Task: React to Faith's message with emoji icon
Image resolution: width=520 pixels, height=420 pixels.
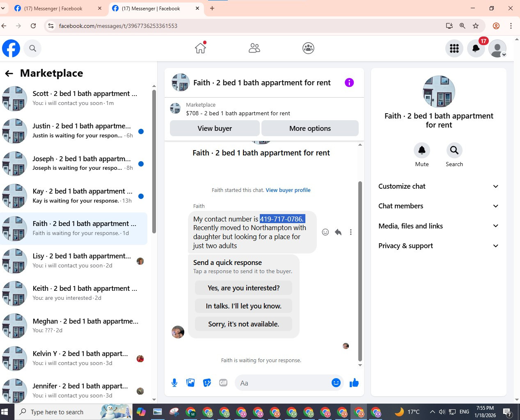Action: (325, 232)
